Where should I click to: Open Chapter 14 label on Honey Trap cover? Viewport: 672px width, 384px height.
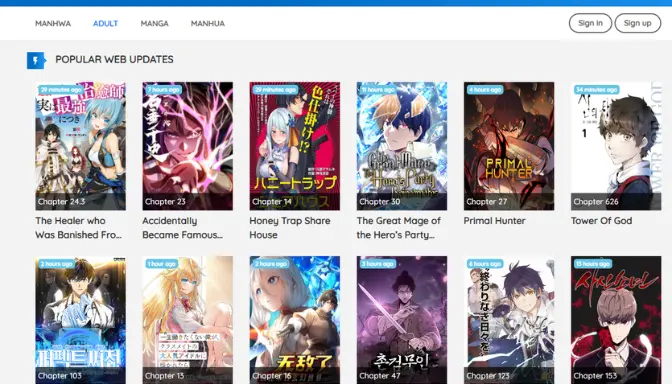pos(272,201)
